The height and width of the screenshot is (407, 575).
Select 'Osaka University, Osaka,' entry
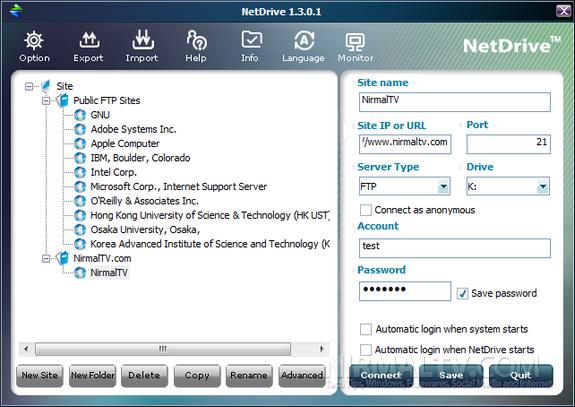[145, 230]
